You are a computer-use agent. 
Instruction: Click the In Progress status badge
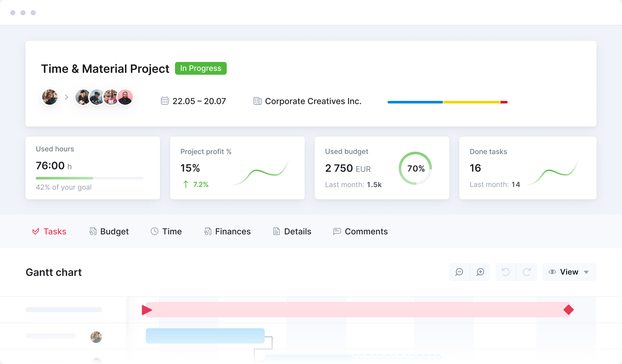point(201,68)
